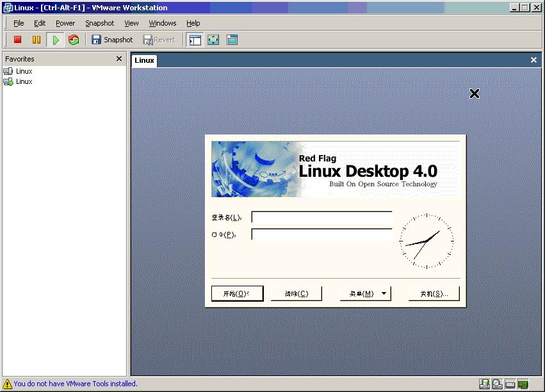The height and width of the screenshot is (392, 545).
Task: Open the Power menu
Action: click(65, 23)
